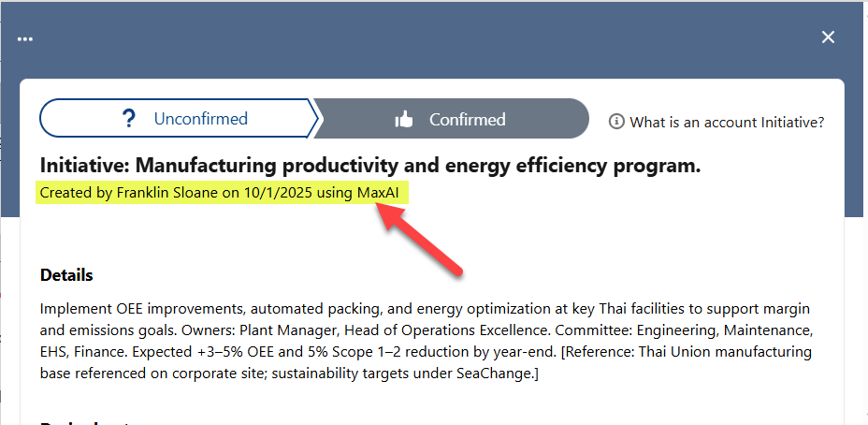Click the highlighted "Created by" line

(x=224, y=193)
